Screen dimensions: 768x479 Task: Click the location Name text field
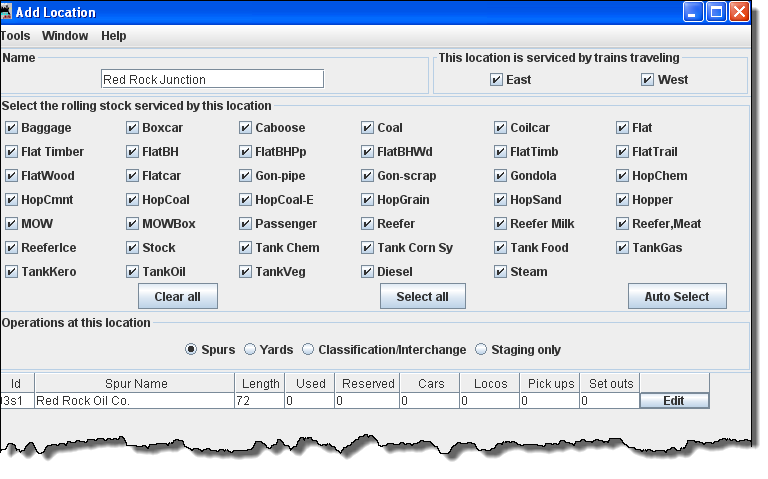pos(212,79)
